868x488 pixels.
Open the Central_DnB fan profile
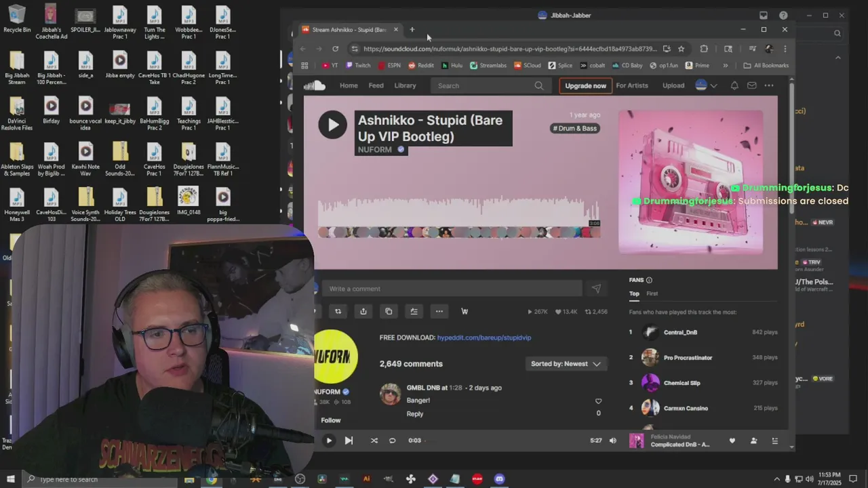tap(680, 332)
